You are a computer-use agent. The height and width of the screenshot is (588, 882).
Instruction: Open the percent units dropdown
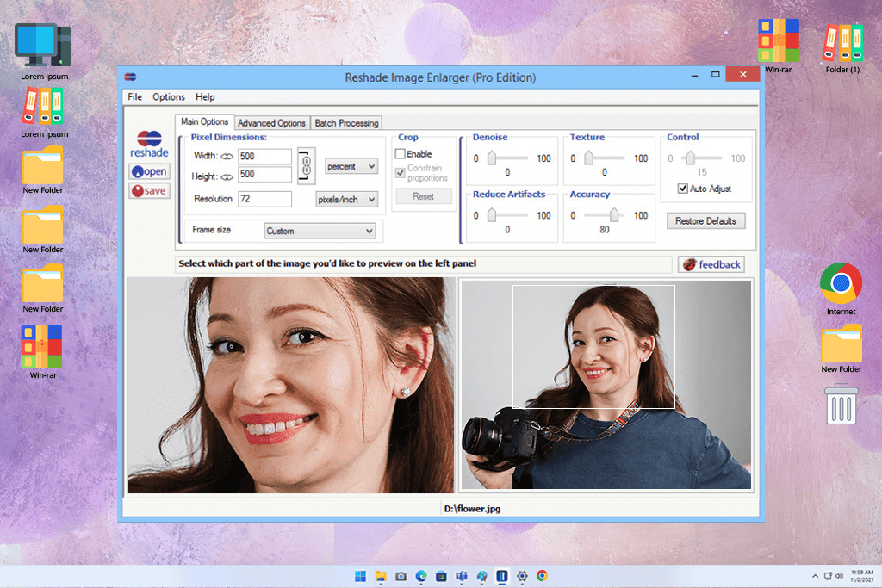click(351, 166)
